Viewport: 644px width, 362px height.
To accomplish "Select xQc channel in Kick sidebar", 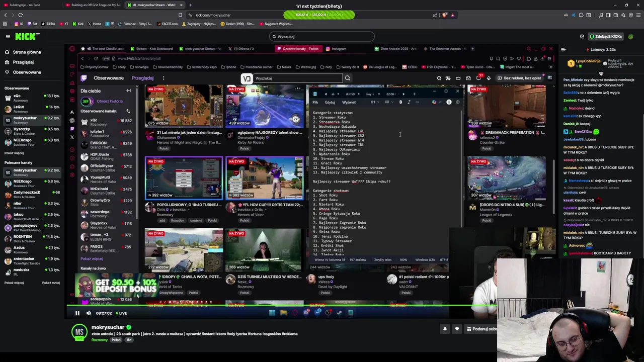I will tap(32, 98).
